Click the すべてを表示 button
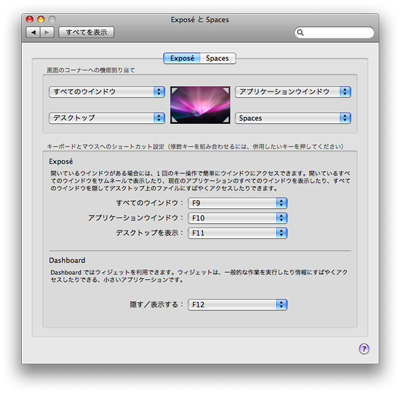This screenshot has width=400, height=393. pyautogui.click(x=86, y=32)
